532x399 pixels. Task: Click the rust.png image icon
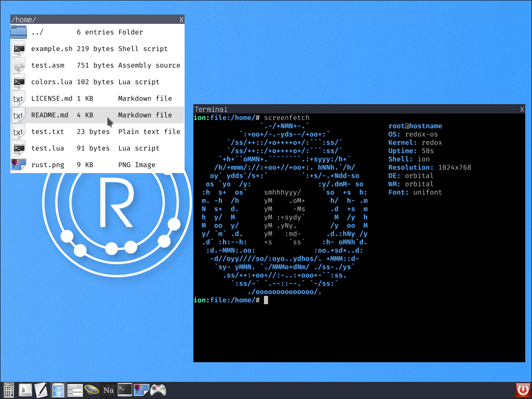19,165
